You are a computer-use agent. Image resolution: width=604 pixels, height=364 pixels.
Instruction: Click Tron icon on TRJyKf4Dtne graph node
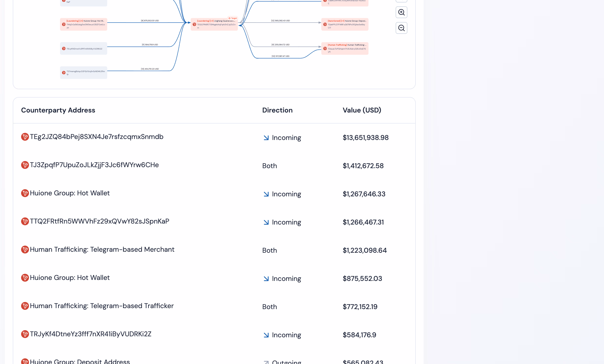coord(64,49)
